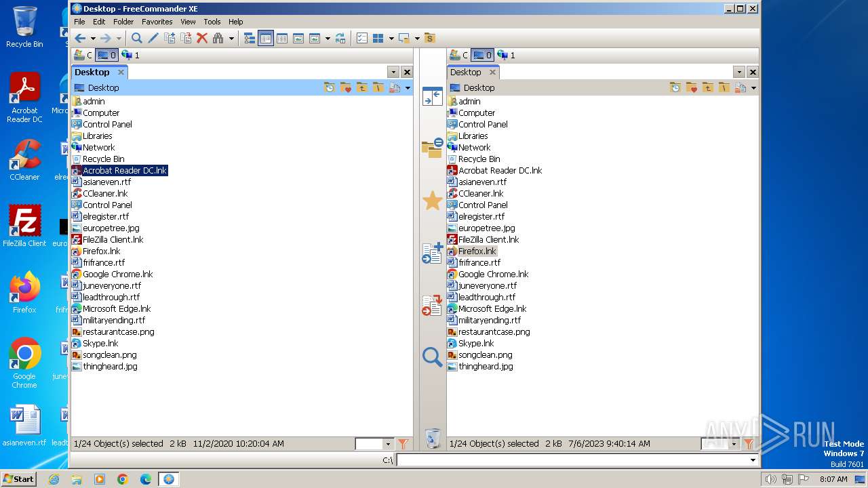The image size is (868, 488).
Task: Click right panel favorites heart folder icon
Action: [692, 87]
